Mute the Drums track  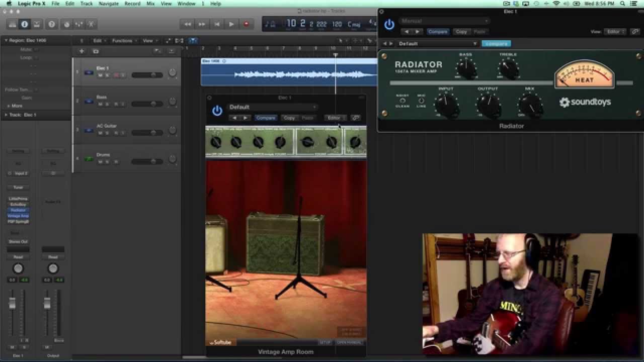pos(100,162)
